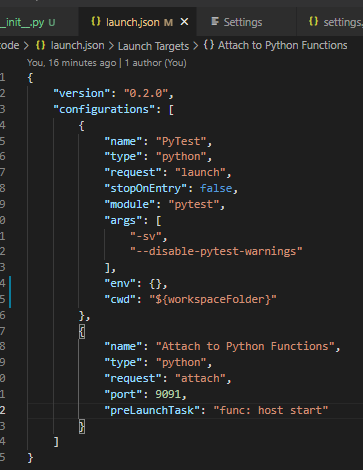The width and height of the screenshot is (363, 470).
Task: Click the "func: host start" value
Action: 271,410
